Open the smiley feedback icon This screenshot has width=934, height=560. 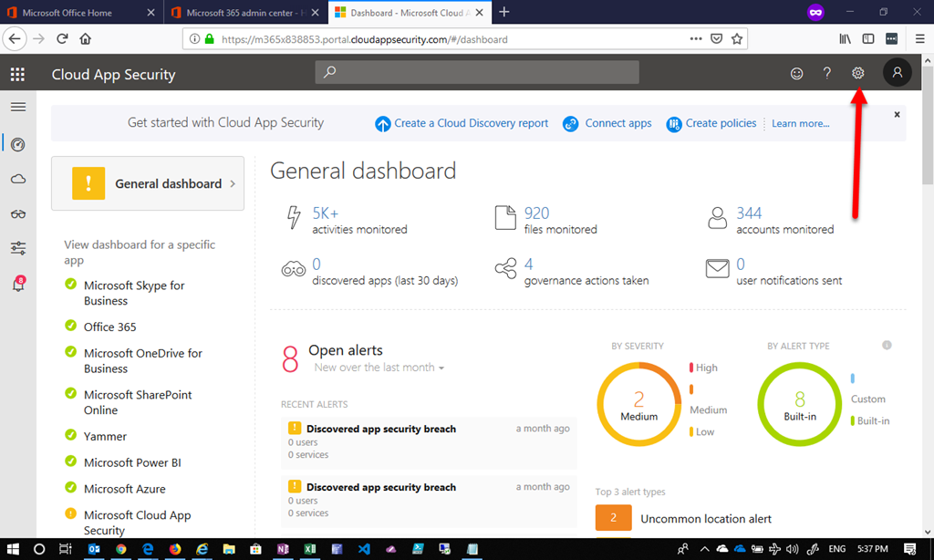pos(797,73)
